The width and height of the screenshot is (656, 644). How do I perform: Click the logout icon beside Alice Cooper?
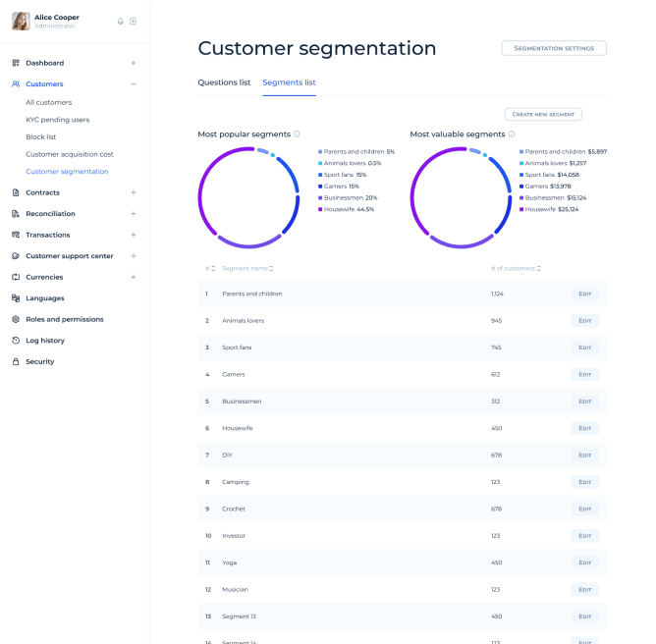134,21
